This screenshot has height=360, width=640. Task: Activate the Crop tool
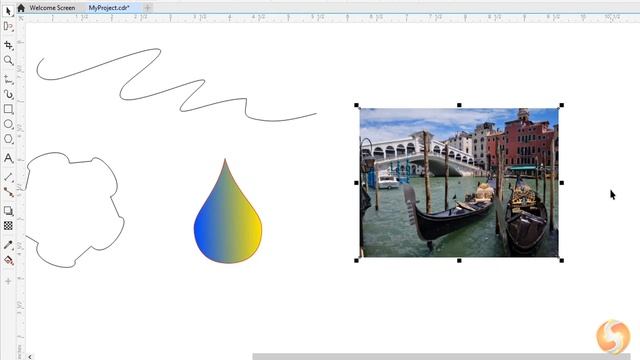8,45
